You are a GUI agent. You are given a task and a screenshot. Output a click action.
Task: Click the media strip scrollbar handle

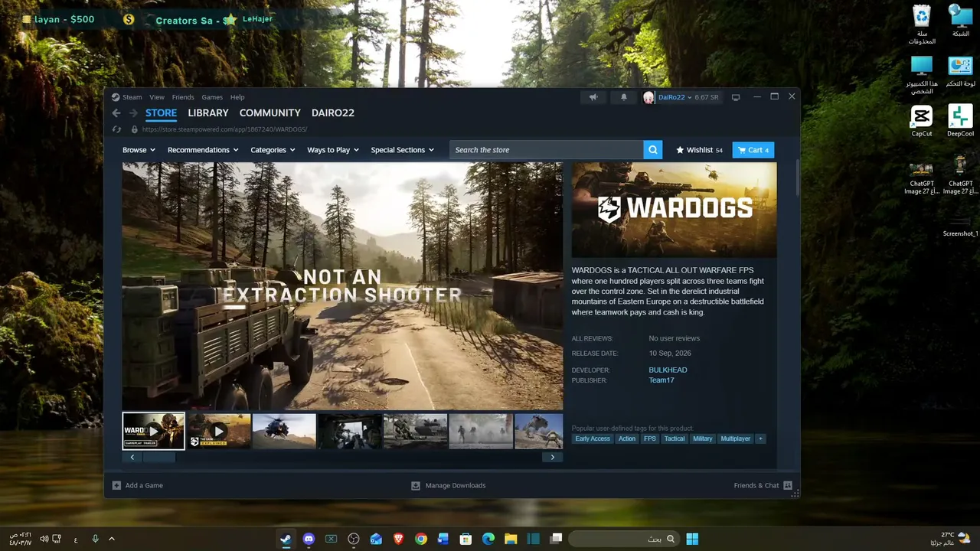tap(159, 457)
